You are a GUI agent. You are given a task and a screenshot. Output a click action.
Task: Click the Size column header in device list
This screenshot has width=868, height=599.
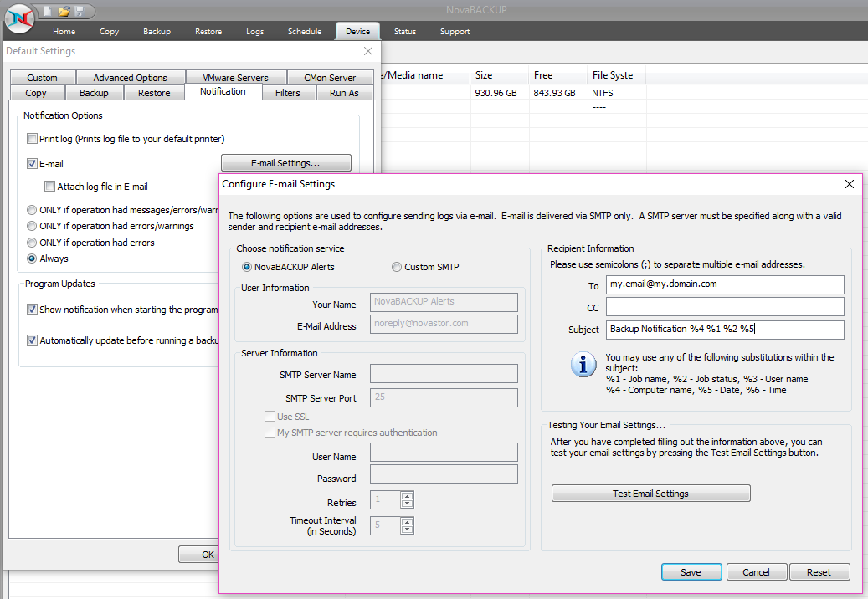pyautogui.click(x=500, y=75)
